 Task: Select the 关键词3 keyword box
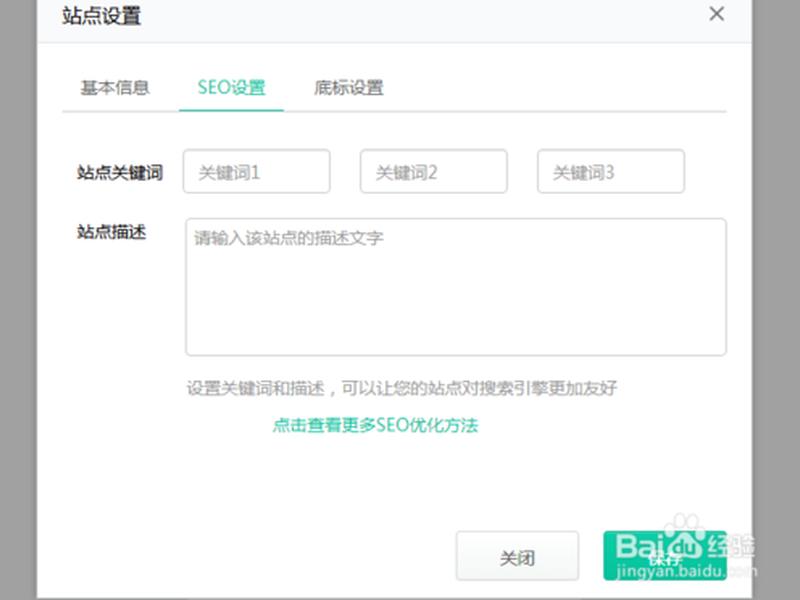click(x=611, y=171)
